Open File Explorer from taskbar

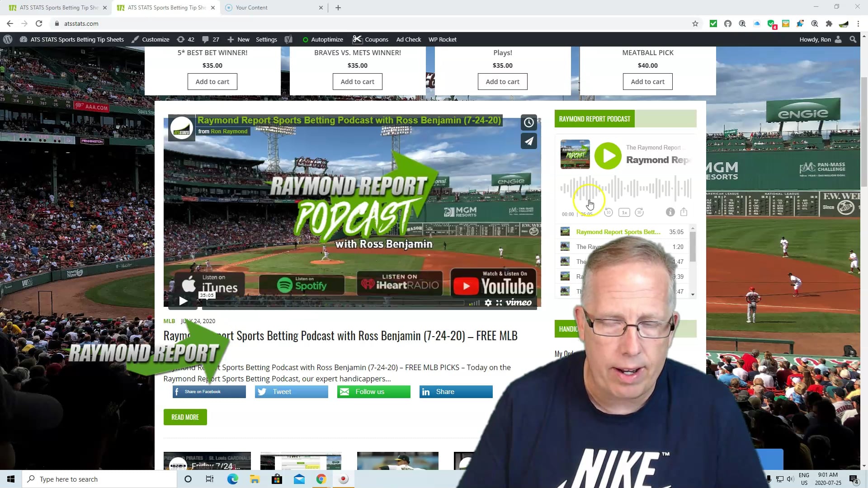[x=255, y=479]
